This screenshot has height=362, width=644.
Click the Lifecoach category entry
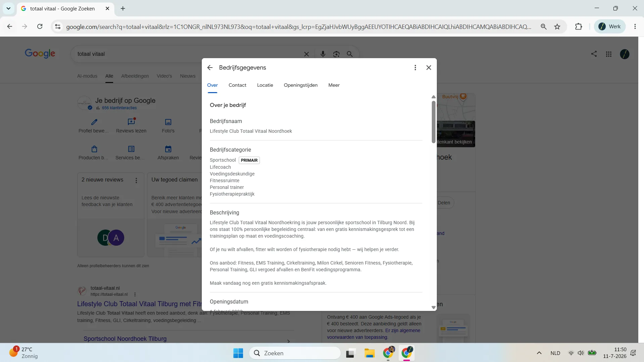coord(220,167)
